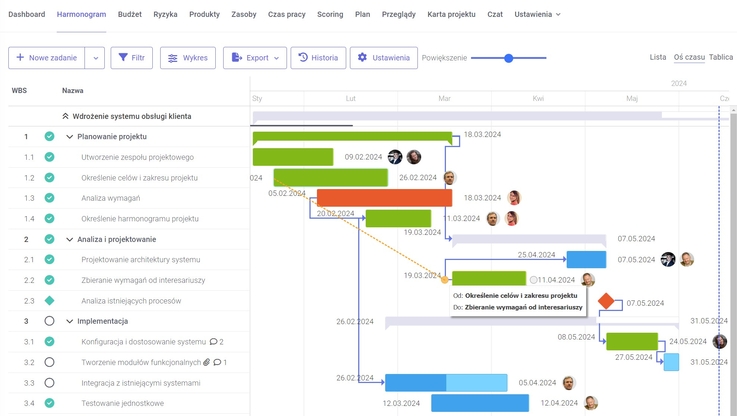Switch to the Tablica view
This screenshot has width=737, height=416.
pos(720,57)
